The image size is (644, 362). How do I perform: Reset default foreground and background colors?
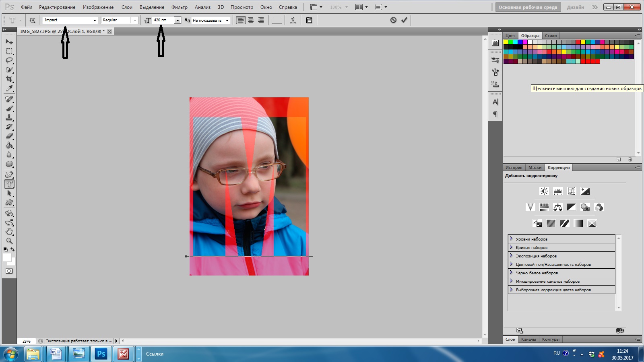(x=5, y=249)
